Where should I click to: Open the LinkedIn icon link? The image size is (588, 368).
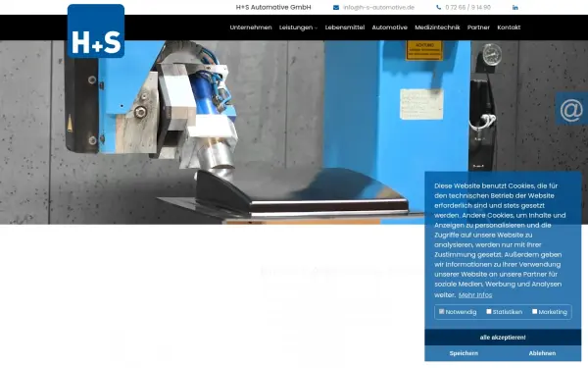(515, 8)
